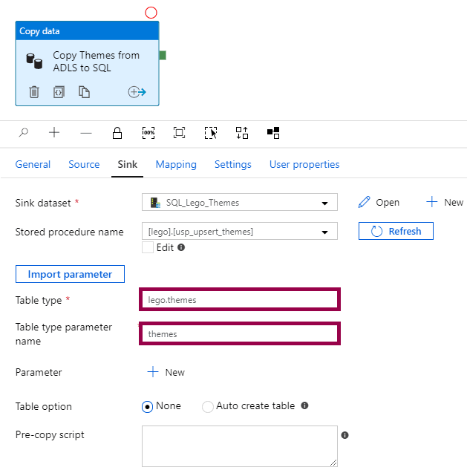Click the Refresh button
The width and height of the screenshot is (467, 476).
coord(396,232)
